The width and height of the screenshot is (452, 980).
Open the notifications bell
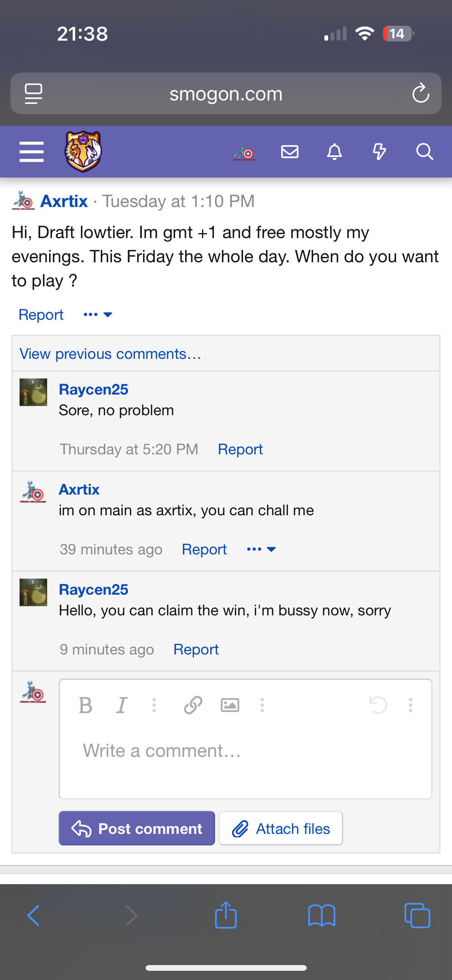pos(334,152)
